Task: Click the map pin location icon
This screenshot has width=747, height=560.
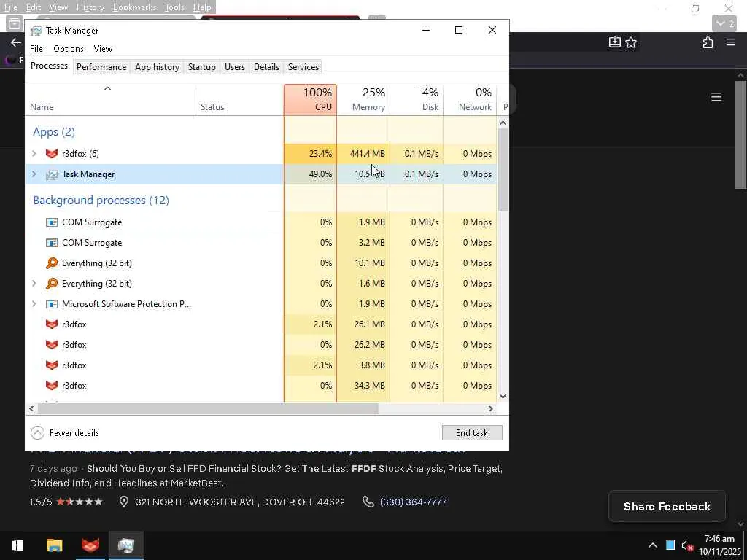Action: (124, 502)
